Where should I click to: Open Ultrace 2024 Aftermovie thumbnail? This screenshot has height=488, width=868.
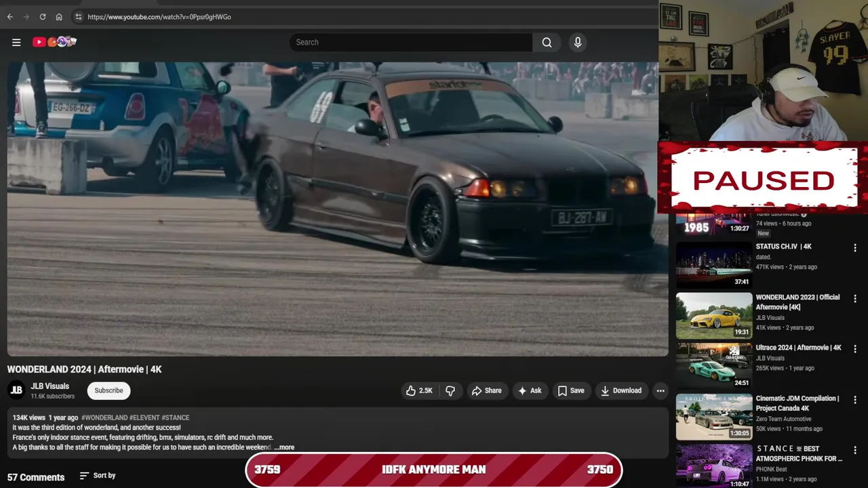pos(714,366)
